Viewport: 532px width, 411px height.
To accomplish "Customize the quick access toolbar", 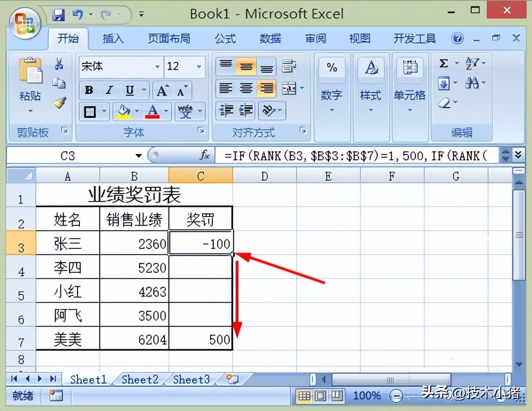I will coord(141,15).
